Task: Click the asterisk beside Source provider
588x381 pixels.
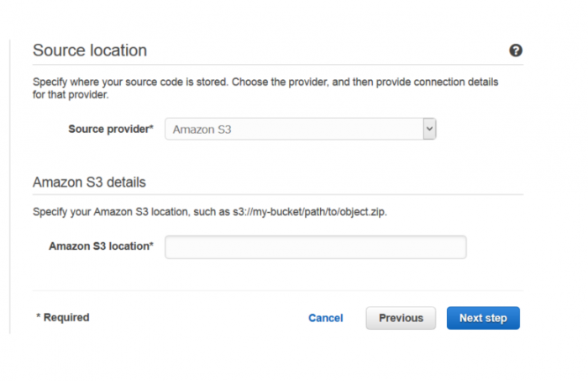Action: 151,126
